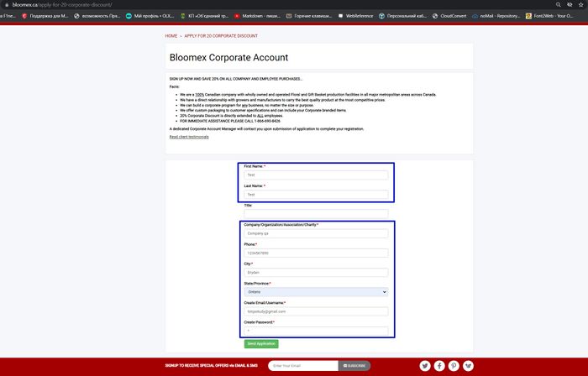Image resolution: width=588 pixels, height=376 pixels.
Task: Click the Send Application button
Action: pyautogui.click(x=261, y=344)
